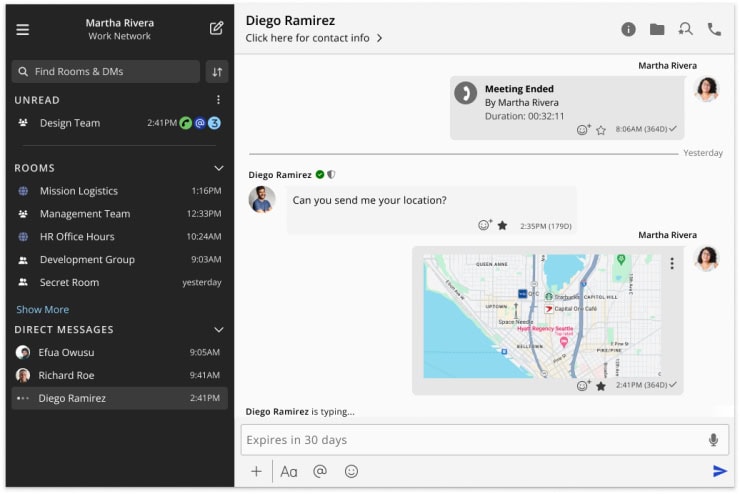Image resolution: width=740 pixels, height=494 pixels.
Task: Open the Unread section options menu
Action: click(x=219, y=100)
